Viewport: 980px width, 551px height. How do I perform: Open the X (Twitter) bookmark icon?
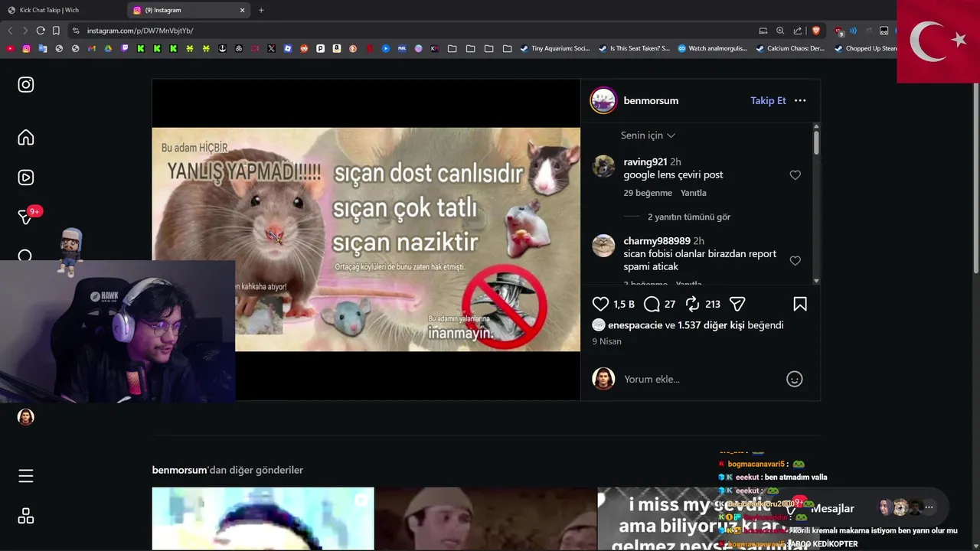272,48
